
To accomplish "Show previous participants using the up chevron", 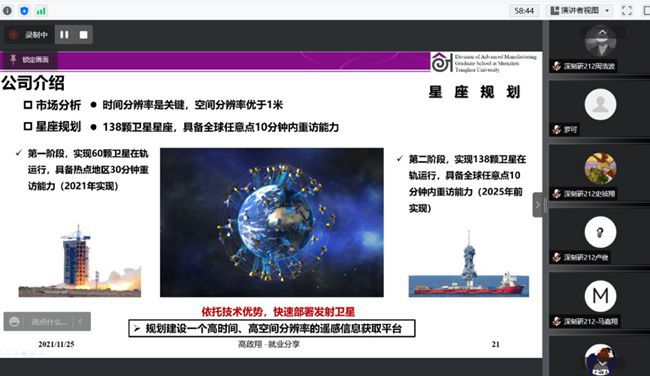I will (602, 32).
